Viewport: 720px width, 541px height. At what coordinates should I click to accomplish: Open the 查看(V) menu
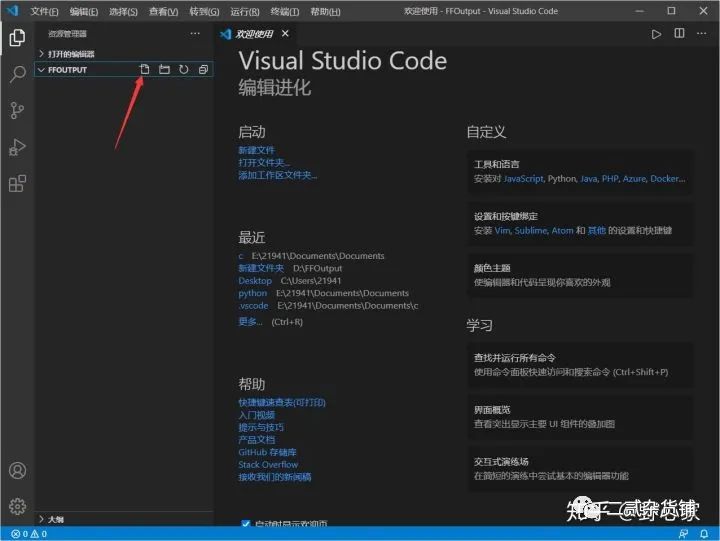click(163, 11)
